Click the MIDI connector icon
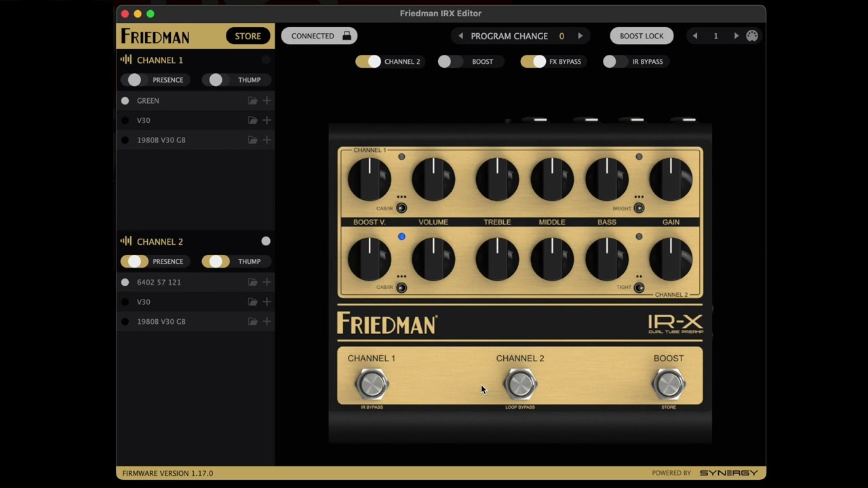 (752, 36)
